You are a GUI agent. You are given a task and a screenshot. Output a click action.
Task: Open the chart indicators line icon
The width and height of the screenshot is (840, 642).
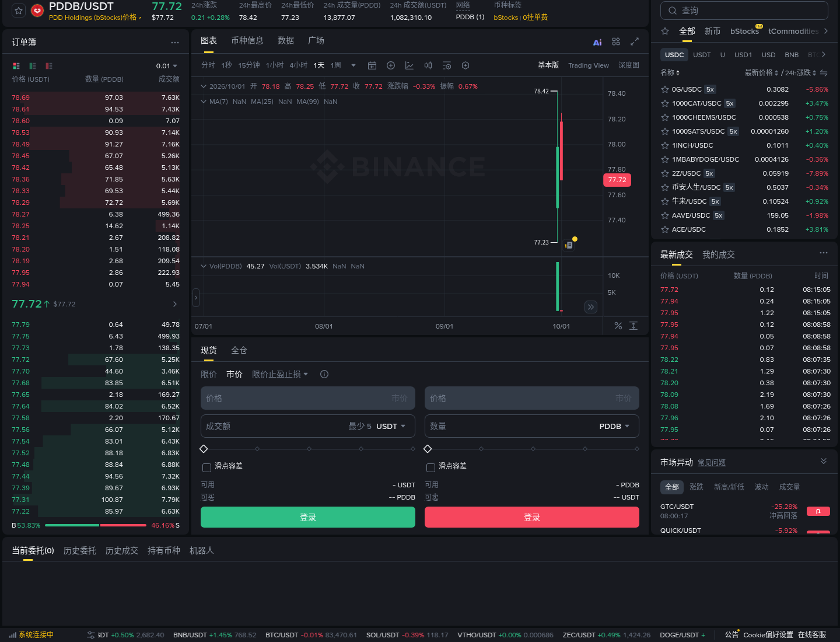point(409,65)
